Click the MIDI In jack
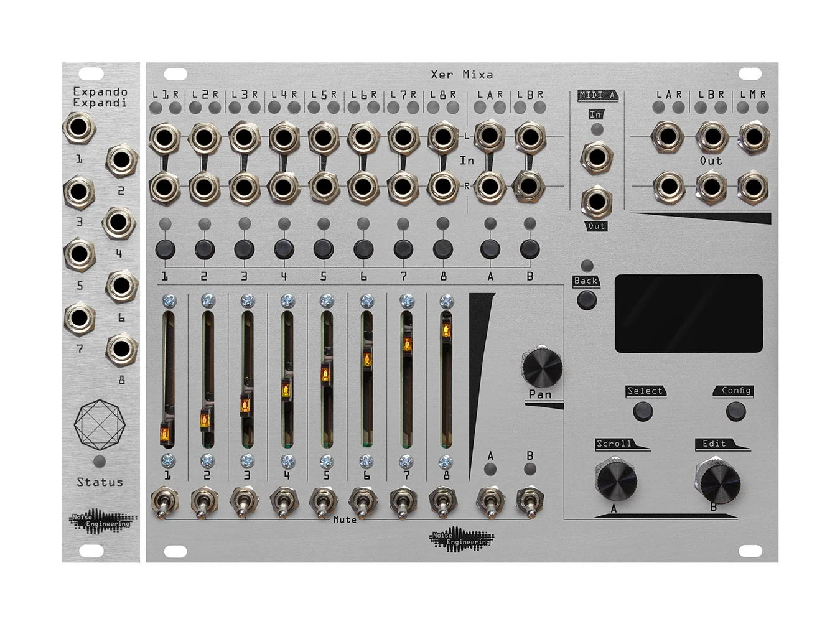The image size is (840, 624). point(596,156)
